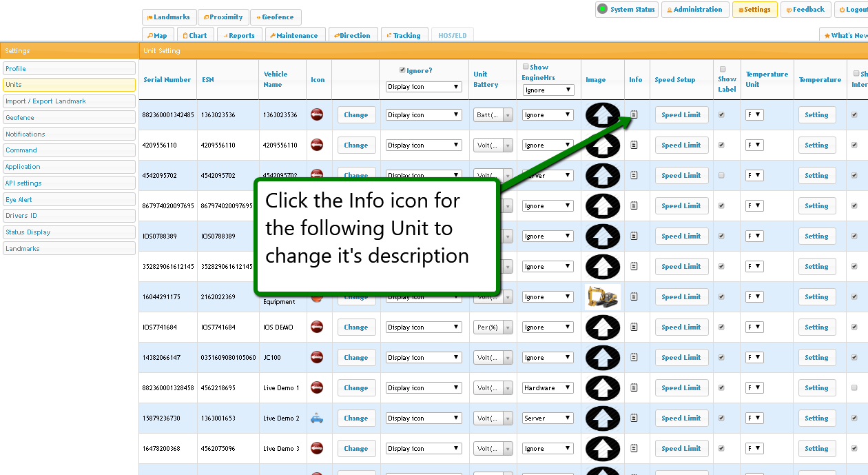Screen dimensions: 868x475
Task: Click the Info icon for Live Demo 2
Action: click(634, 418)
